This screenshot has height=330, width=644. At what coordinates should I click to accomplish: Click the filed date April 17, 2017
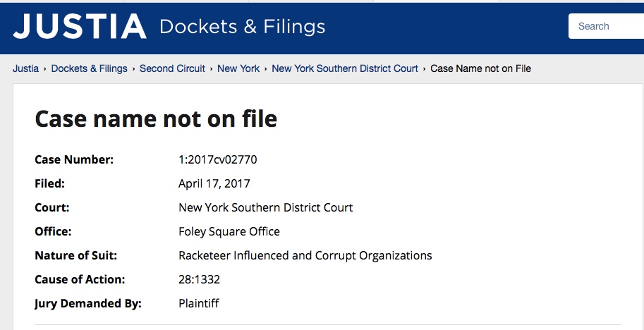(214, 183)
